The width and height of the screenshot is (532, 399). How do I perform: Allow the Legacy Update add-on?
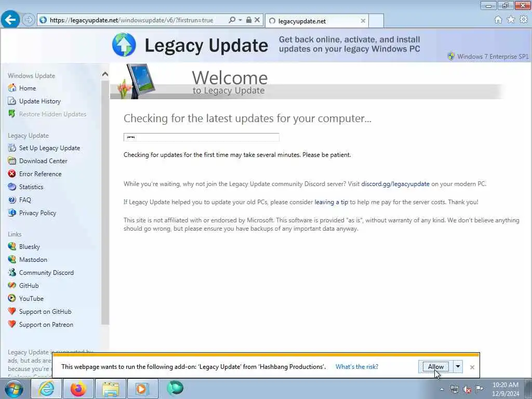click(436, 366)
